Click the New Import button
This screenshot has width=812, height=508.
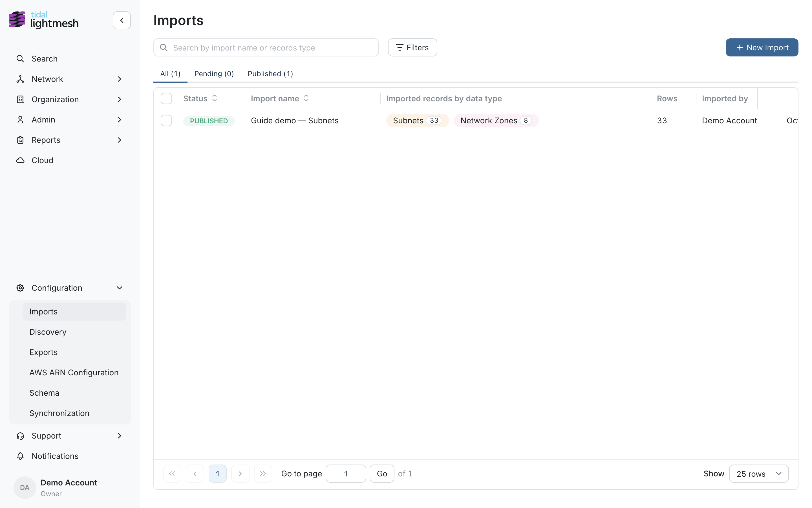coord(762,47)
